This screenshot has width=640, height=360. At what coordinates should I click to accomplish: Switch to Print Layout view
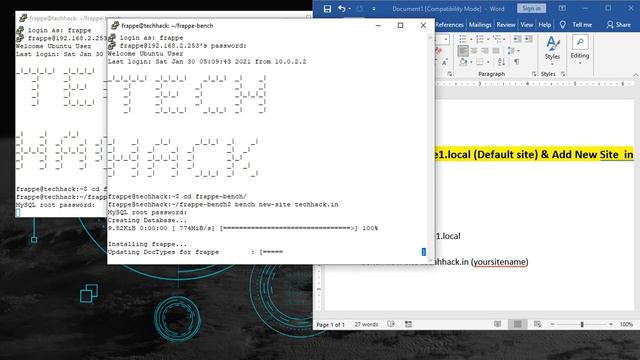(x=517, y=324)
